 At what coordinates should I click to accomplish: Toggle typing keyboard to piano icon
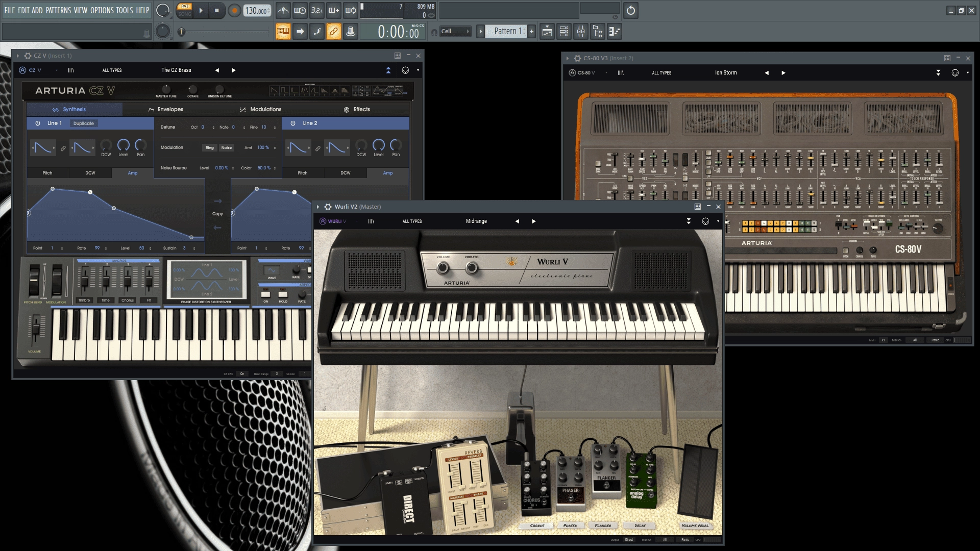[283, 32]
